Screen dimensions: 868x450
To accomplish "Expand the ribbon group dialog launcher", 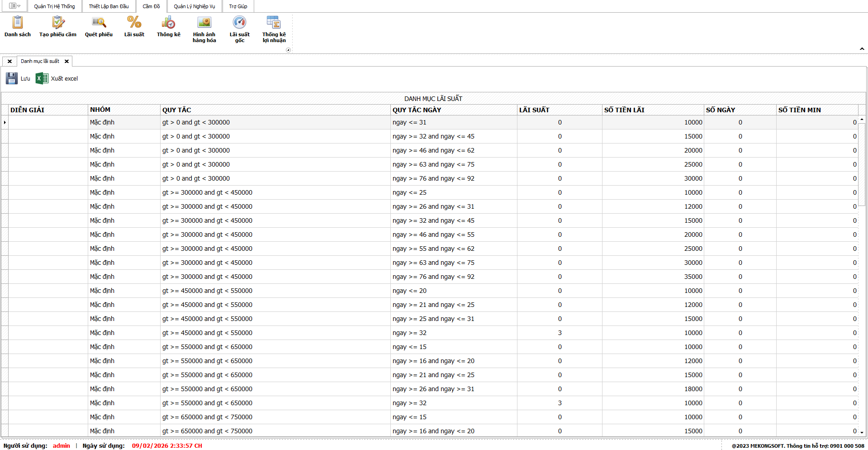I will [x=288, y=50].
